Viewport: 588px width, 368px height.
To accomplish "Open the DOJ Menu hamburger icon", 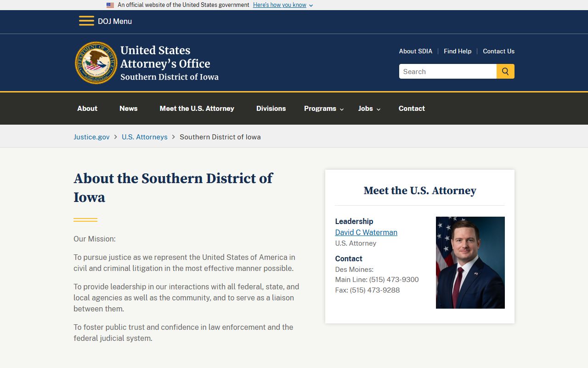I will point(86,21).
